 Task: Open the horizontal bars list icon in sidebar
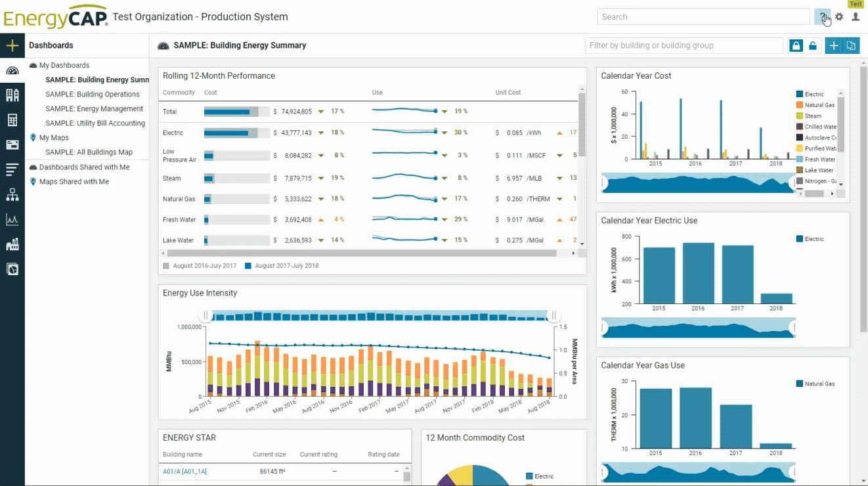[x=12, y=170]
